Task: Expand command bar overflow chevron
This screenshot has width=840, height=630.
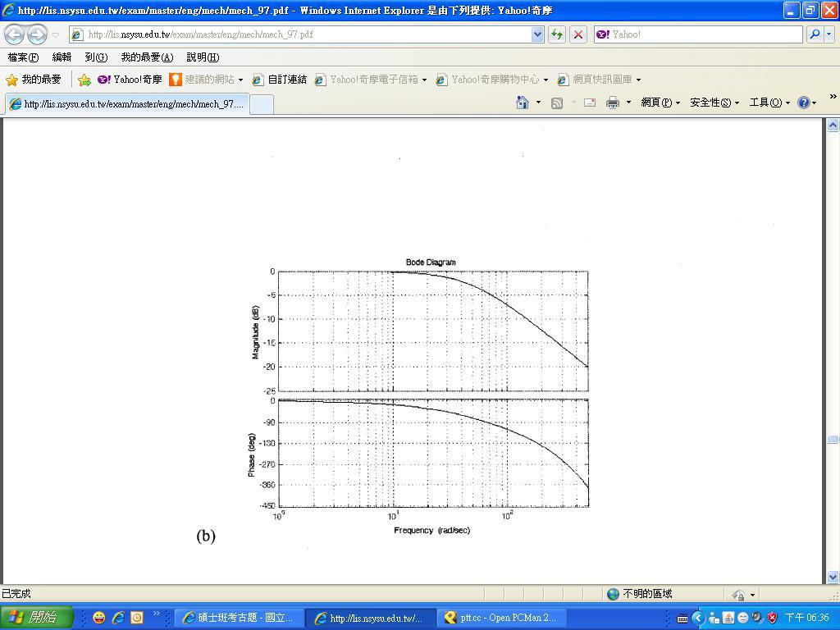Action: point(833,97)
